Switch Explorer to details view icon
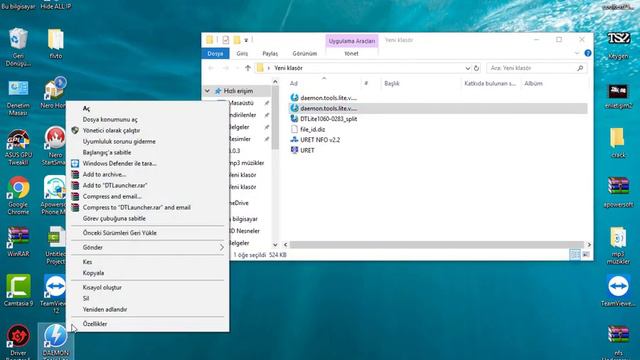640x360 pixels. coord(575,255)
